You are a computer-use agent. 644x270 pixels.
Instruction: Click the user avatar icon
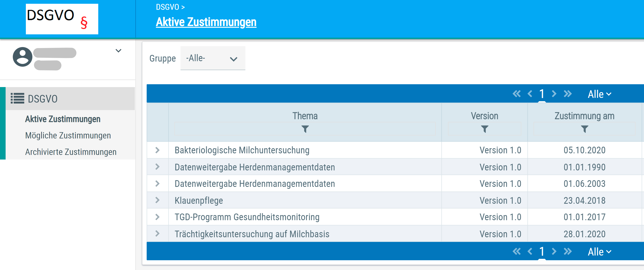(x=23, y=57)
